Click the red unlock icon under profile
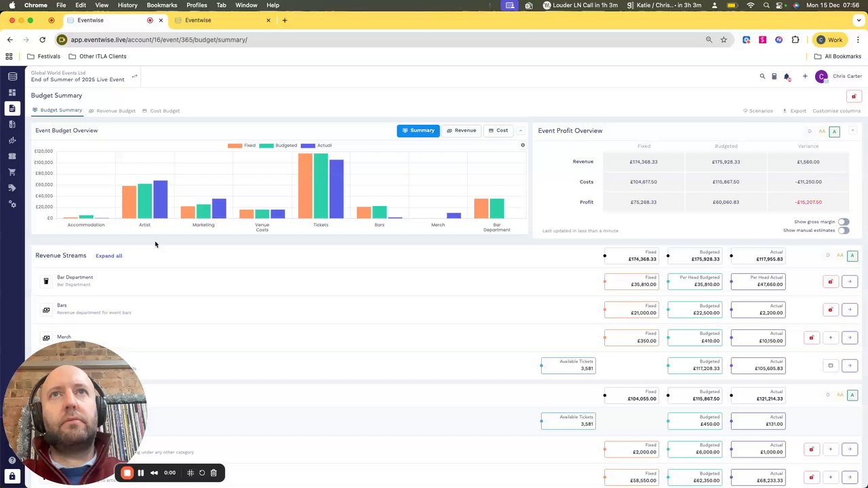Screen dimensions: 868x488 (x=854, y=96)
